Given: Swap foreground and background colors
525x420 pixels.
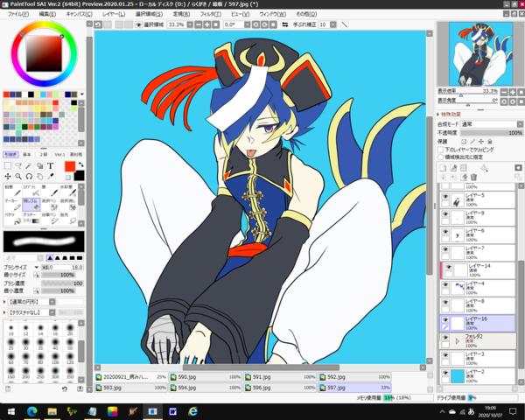Looking at the screenshot, I should click(80, 164).
